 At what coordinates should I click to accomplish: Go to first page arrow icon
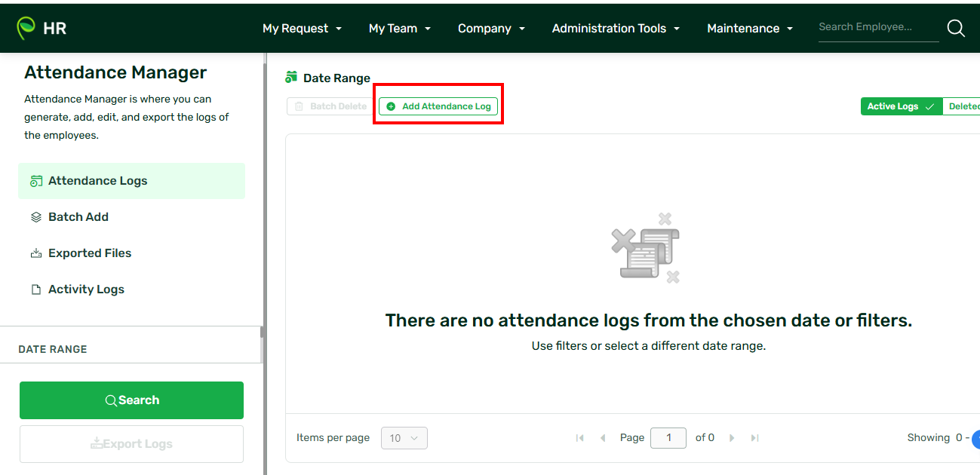pos(579,438)
